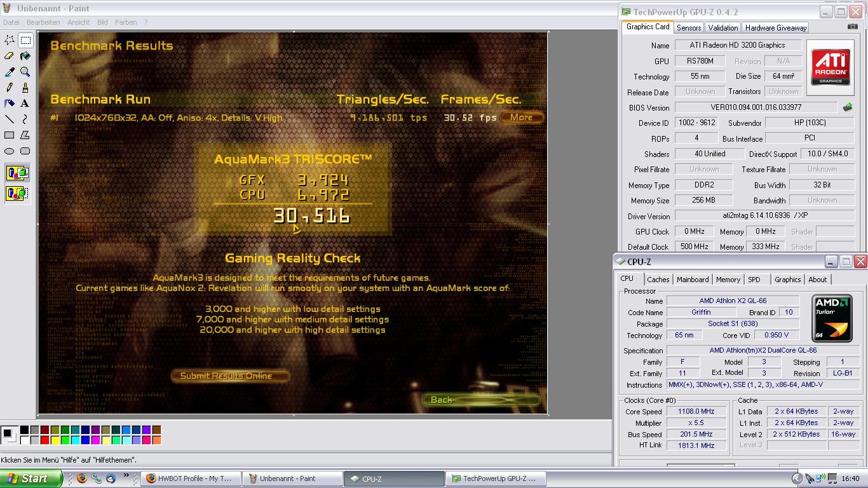Select the straight Line tool
The height and width of the screenshot is (488, 868).
tap(10, 119)
